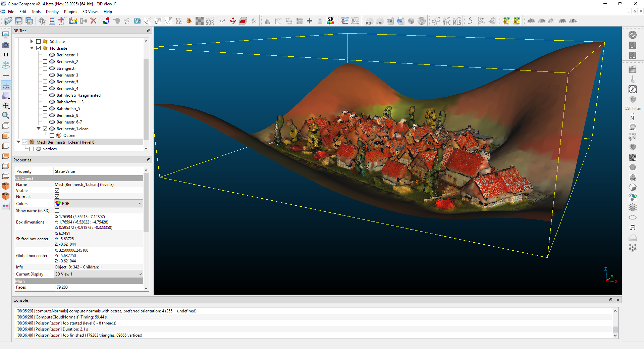Click the CANUPO Create icon
Screen dimensions: 644x349
345,21
